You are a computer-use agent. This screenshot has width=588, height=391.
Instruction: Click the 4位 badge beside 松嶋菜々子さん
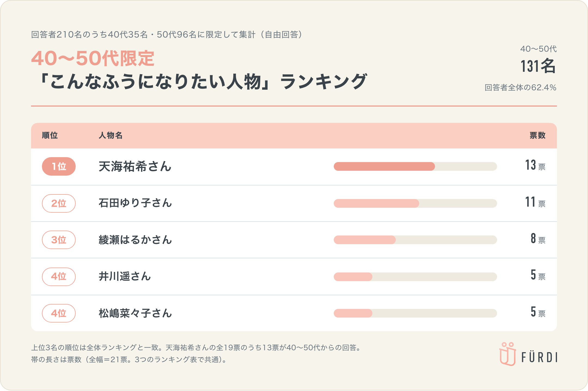click(59, 313)
